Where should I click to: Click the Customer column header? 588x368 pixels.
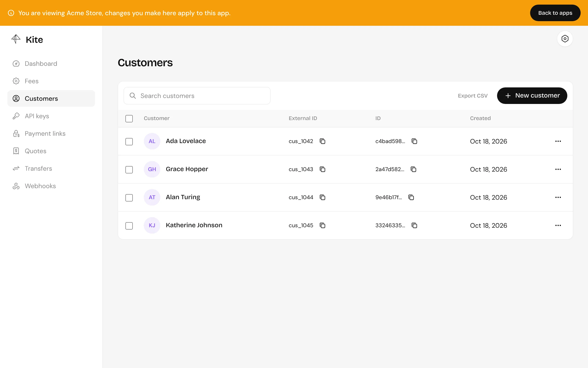(x=156, y=118)
